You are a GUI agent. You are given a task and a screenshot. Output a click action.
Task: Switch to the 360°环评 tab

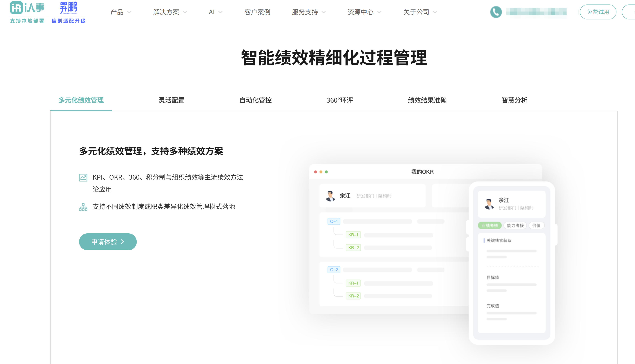point(339,100)
